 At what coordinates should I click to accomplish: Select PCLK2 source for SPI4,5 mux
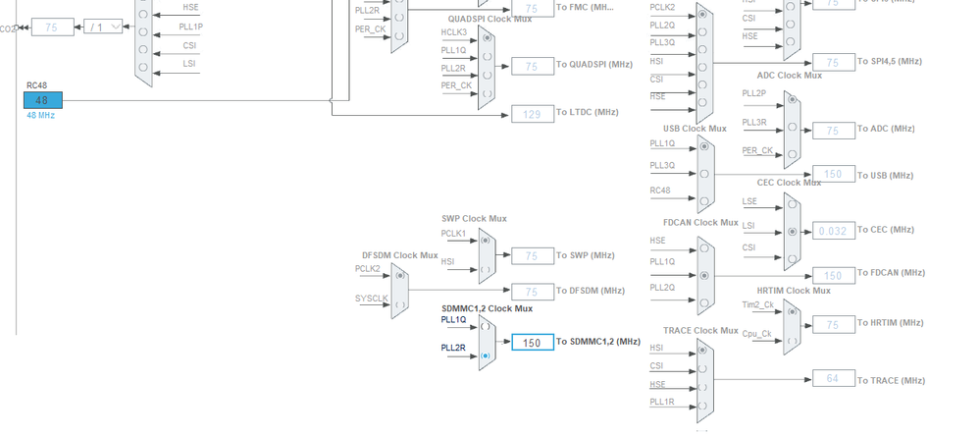(704, 14)
